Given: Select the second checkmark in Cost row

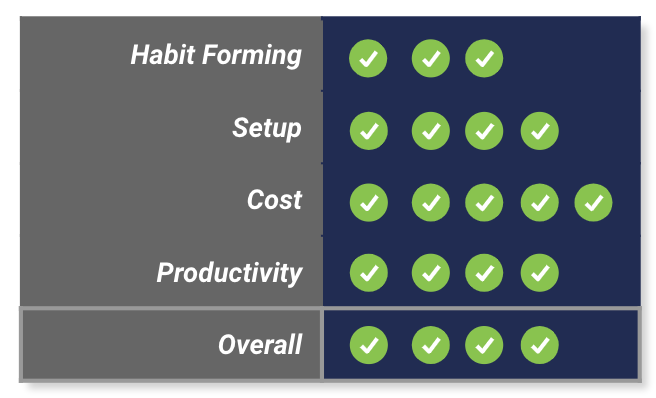Looking at the screenshot, I should pyautogui.click(x=431, y=203).
